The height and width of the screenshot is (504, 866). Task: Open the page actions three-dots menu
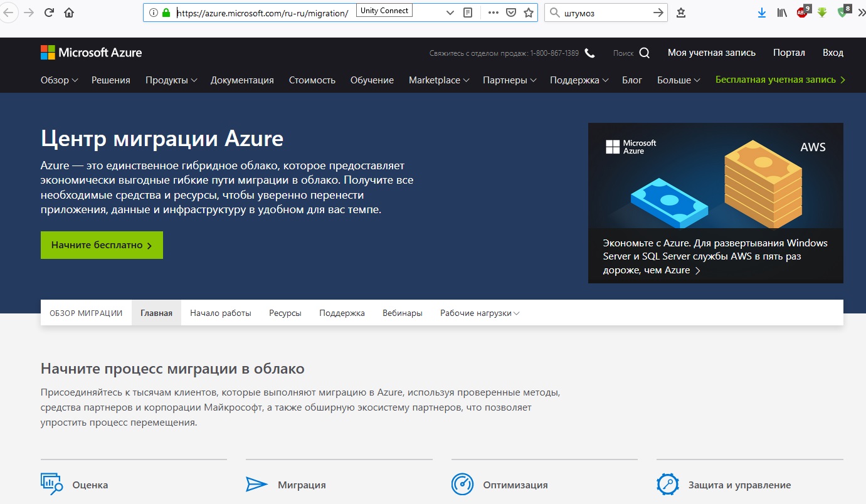493,13
